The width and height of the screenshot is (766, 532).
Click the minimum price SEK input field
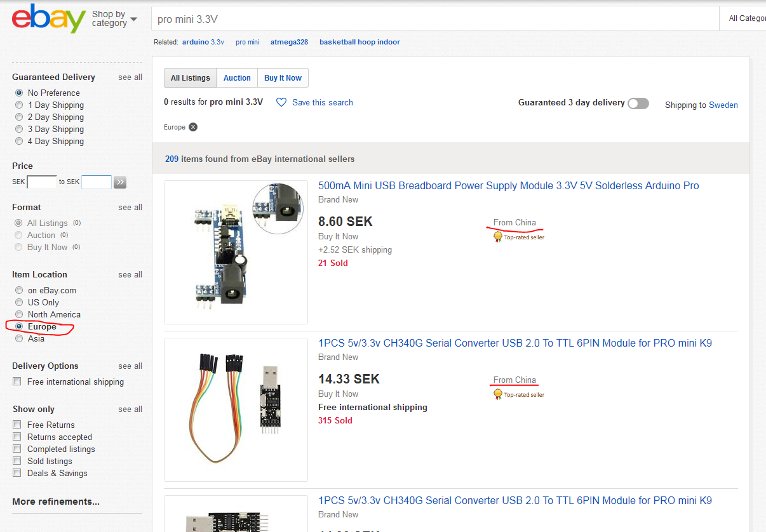point(42,182)
